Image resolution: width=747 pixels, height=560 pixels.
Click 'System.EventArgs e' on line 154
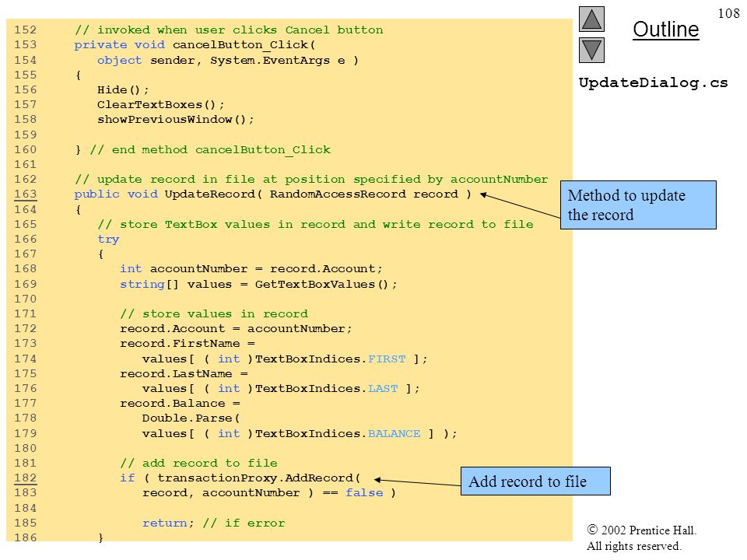point(278,61)
